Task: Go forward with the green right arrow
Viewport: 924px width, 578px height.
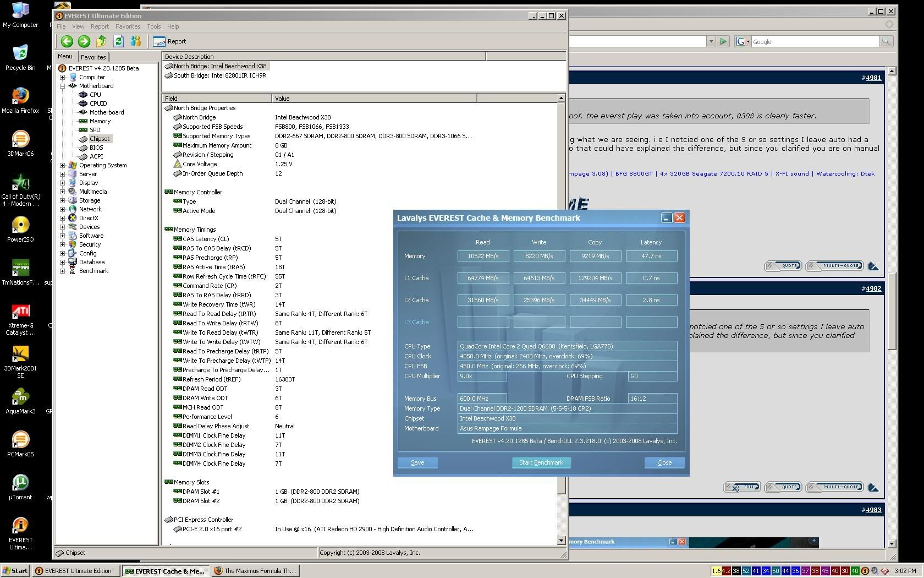Action: pyautogui.click(x=84, y=41)
